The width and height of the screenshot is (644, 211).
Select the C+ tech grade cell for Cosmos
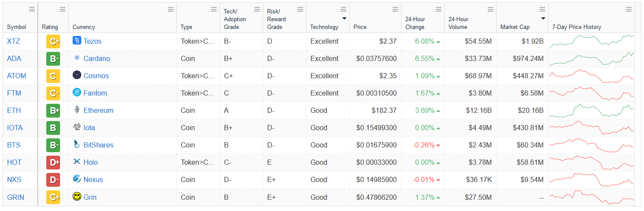[x=241, y=76]
